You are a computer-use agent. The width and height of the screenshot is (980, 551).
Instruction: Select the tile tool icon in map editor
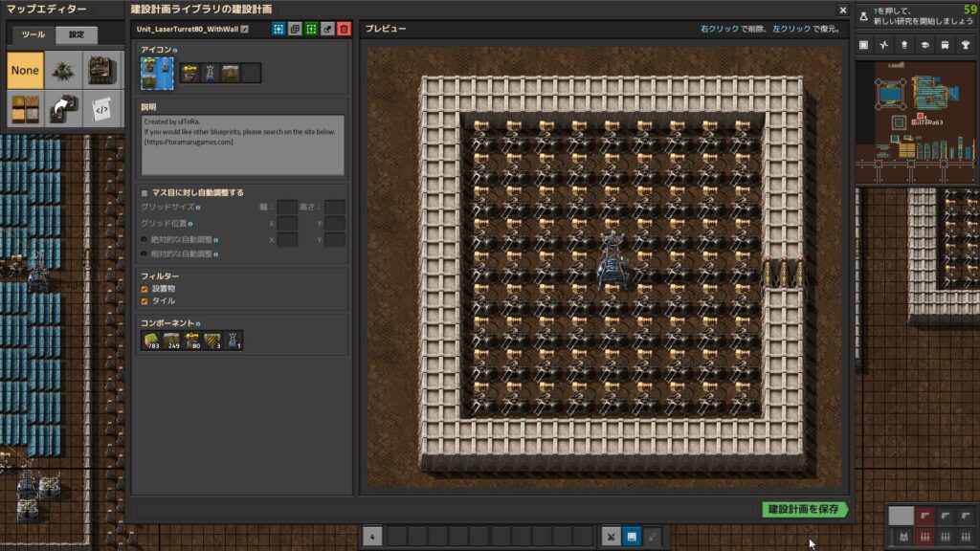(25, 109)
